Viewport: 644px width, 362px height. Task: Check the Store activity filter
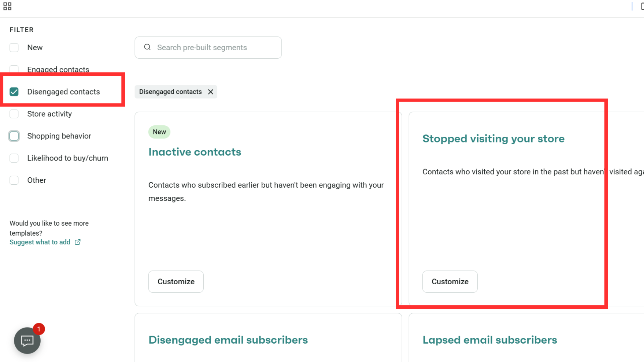tap(14, 114)
